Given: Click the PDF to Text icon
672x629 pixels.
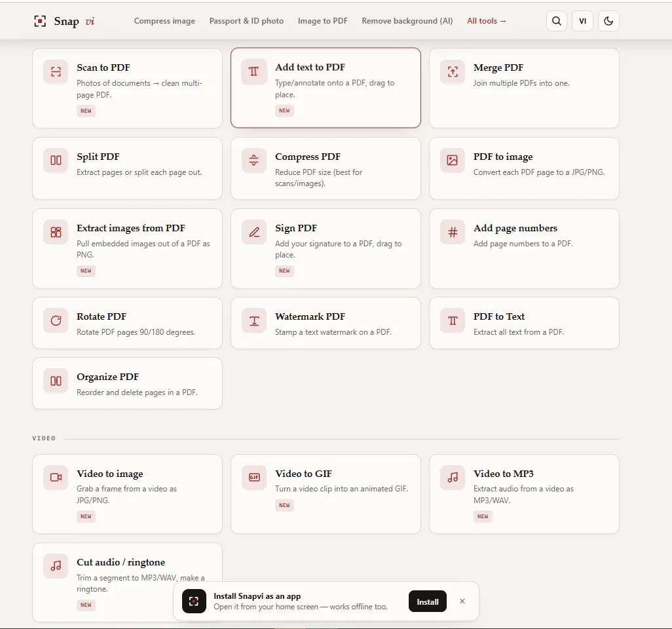Looking at the screenshot, I should pos(453,320).
